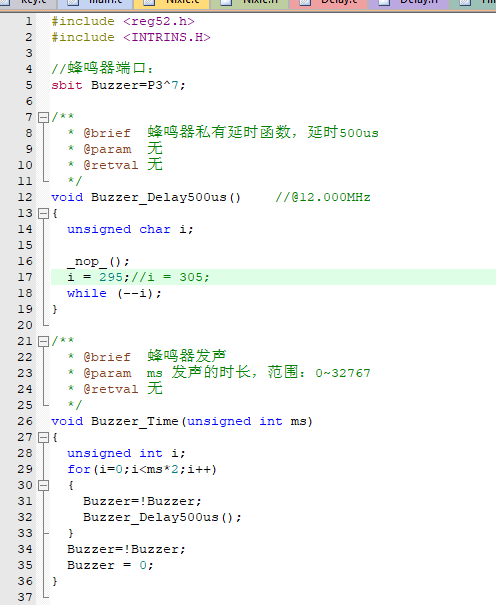Collapse the comment block at line 7
Screen dimensions: 496x605
43,117
